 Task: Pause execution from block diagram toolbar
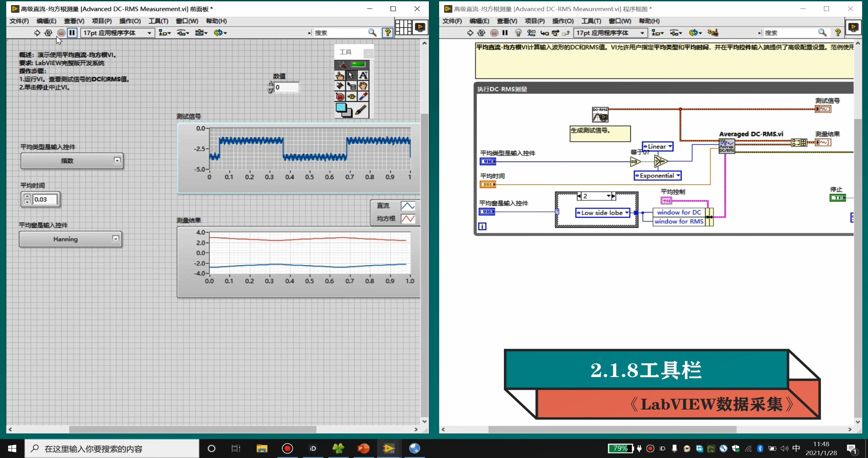[505, 33]
